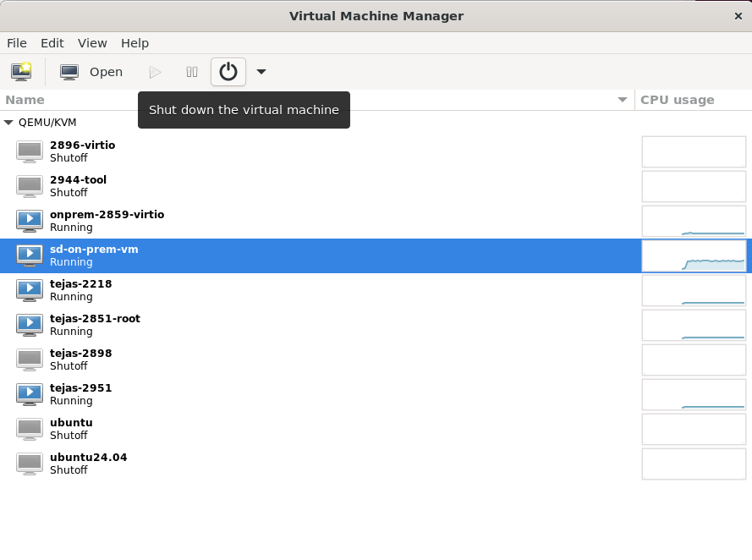Viewport: 752px width, 560px height.
Task: Open the File menu
Action: point(17,43)
